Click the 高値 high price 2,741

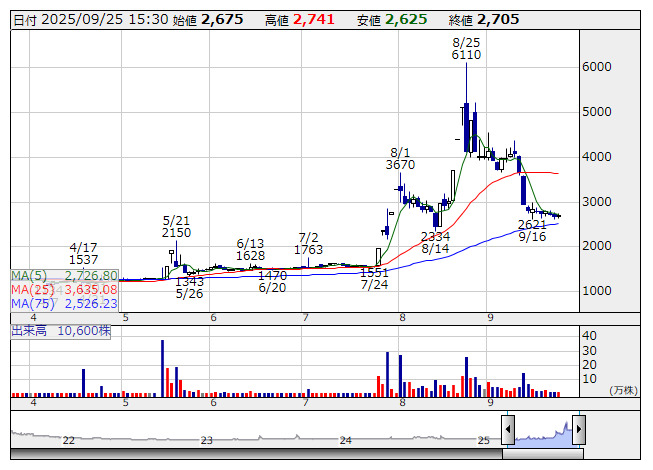click(x=314, y=19)
